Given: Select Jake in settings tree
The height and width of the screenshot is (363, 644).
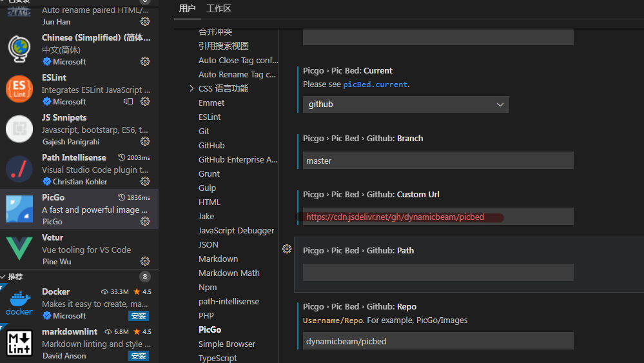Looking at the screenshot, I should [x=206, y=217].
